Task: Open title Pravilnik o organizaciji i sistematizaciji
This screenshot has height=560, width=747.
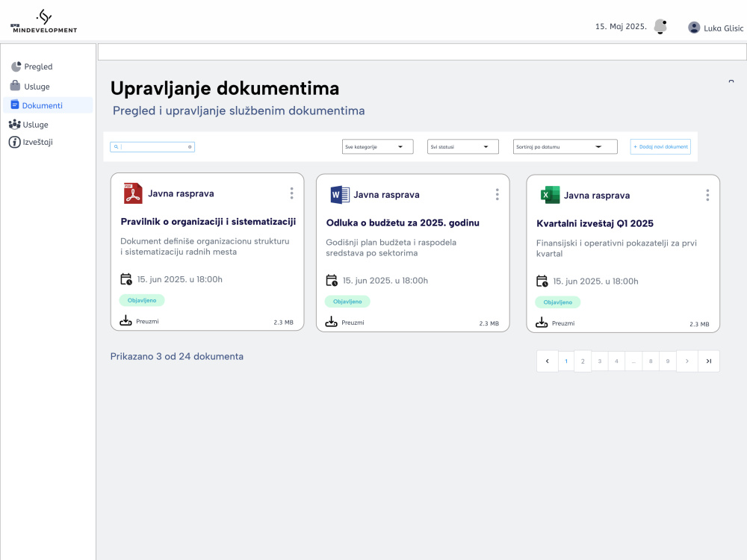Action: click(208, 222)
